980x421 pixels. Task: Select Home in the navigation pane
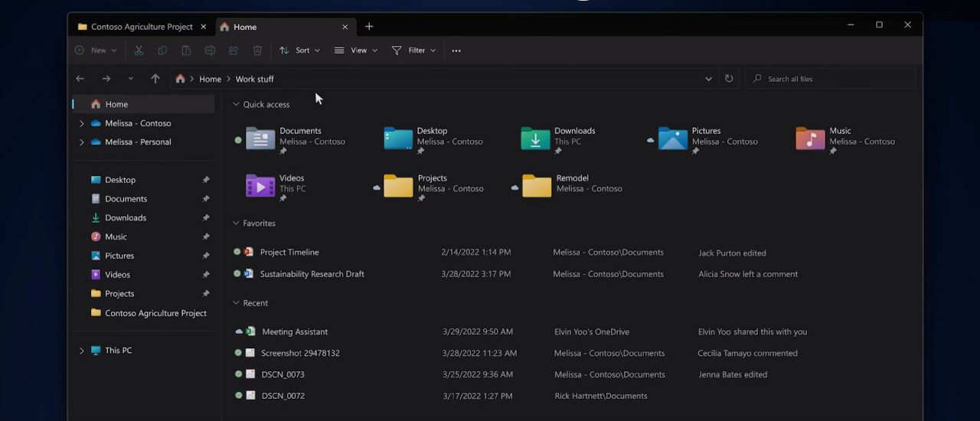click(144, 104)
